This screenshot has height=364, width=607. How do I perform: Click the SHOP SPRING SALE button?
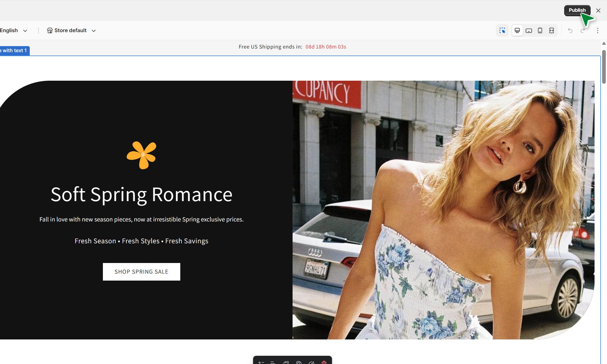click(141, 272)
